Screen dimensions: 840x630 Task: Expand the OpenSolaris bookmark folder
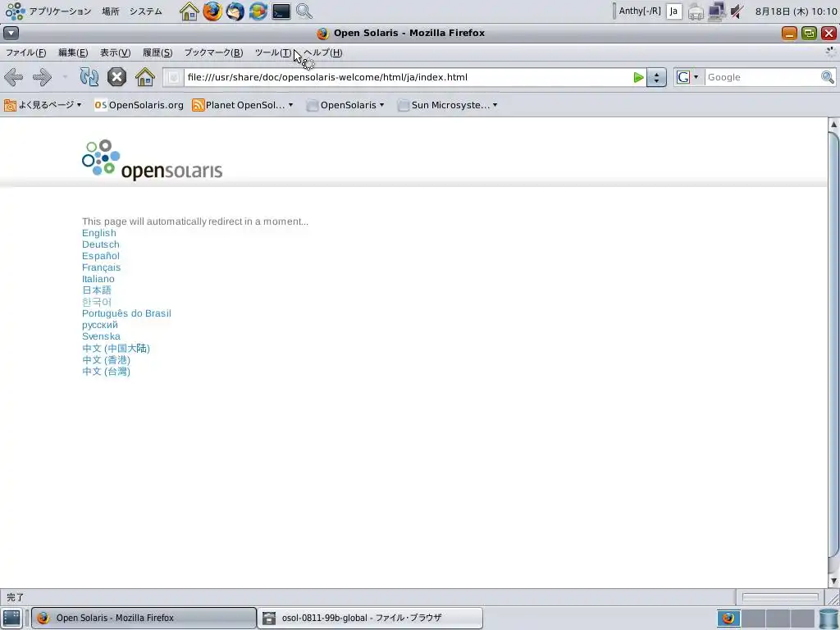coord(345,105)
